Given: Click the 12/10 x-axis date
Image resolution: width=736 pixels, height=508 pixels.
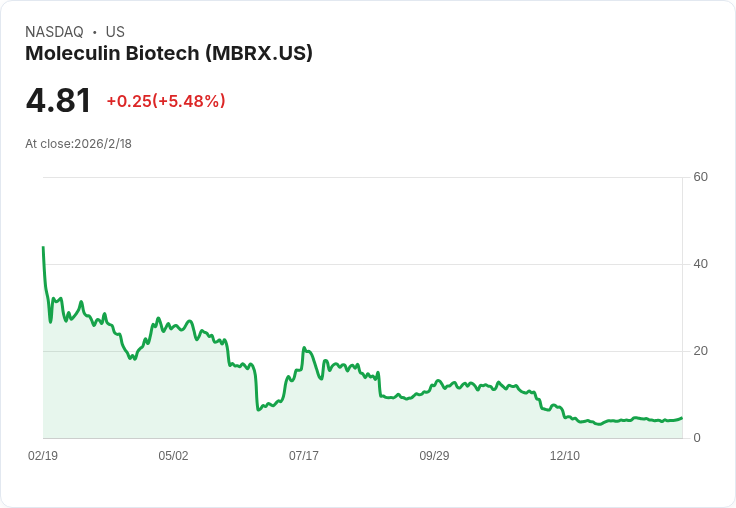Looking at the screenshot, I should 565,456.
